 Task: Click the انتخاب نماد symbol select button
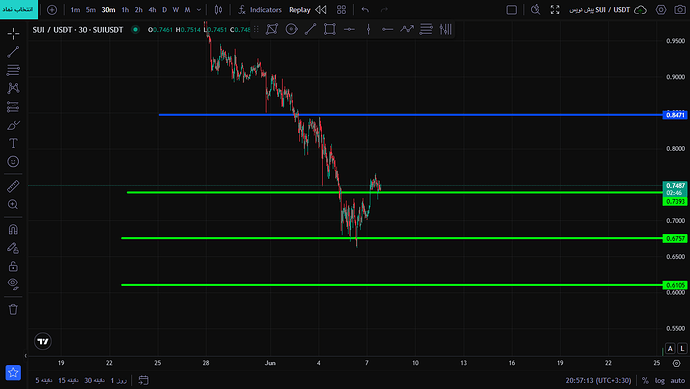(19, 9)
